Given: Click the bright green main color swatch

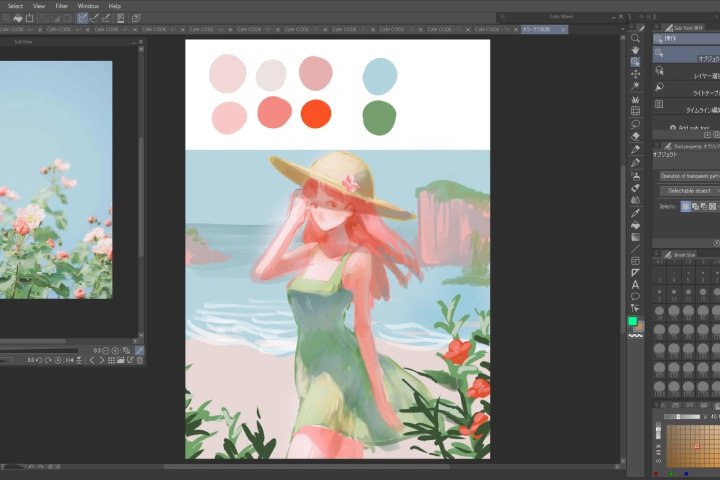Looking at the screenshot, I should (x=632, y=321).
